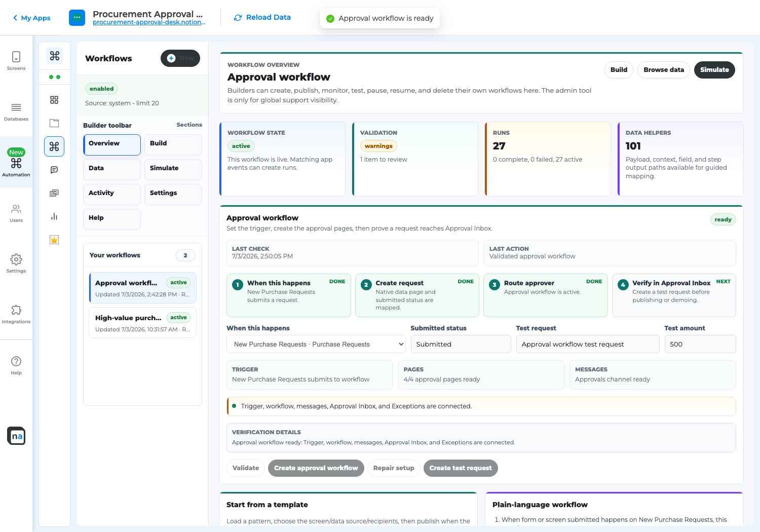
Task: Switch to the Build section in Builder toolbar
Action: tap(173, 144)
